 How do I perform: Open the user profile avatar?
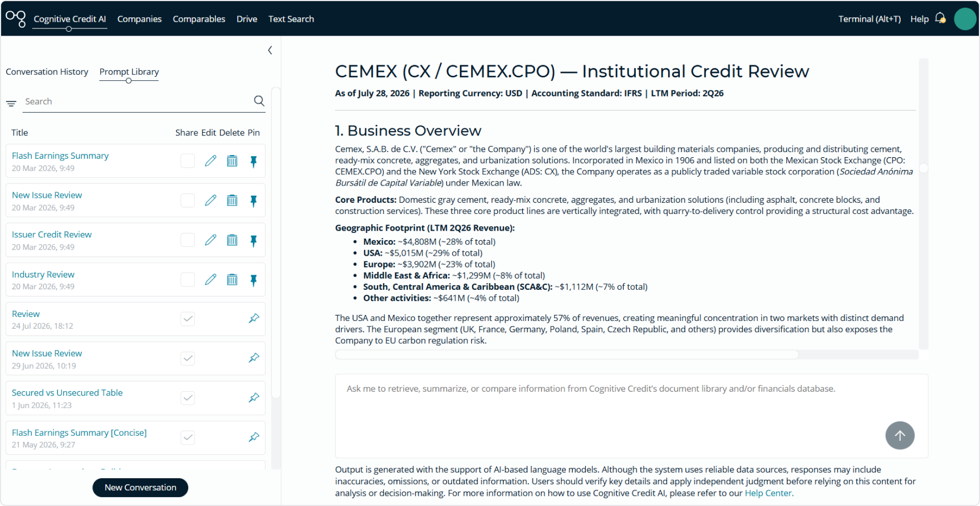(x=965, y=18)
